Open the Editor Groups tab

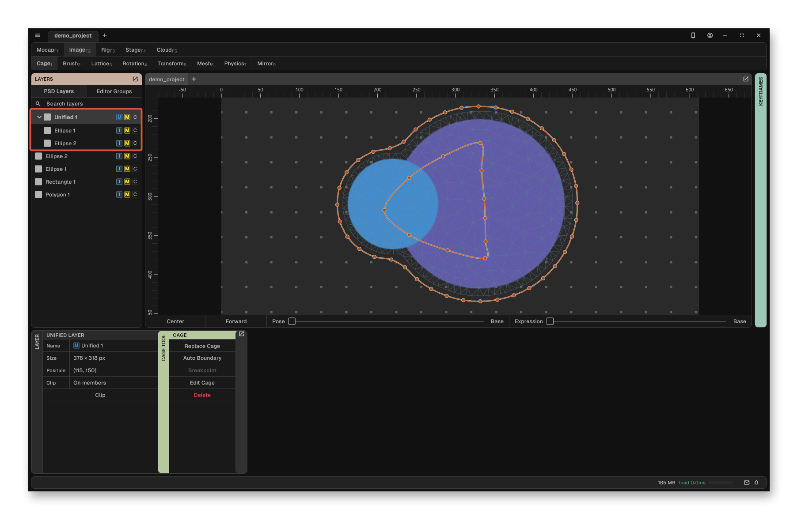(114, 91)
